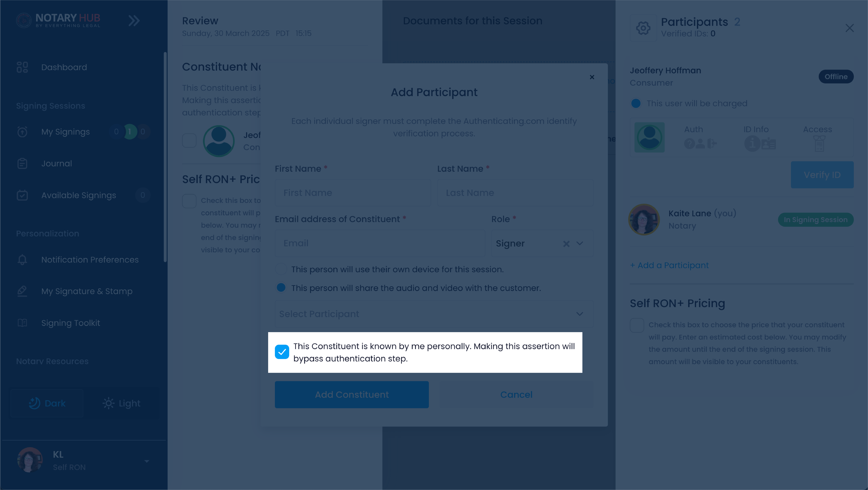868x490 pixels.
Task: Clear the Signer role selection
Action: point(566,243)
